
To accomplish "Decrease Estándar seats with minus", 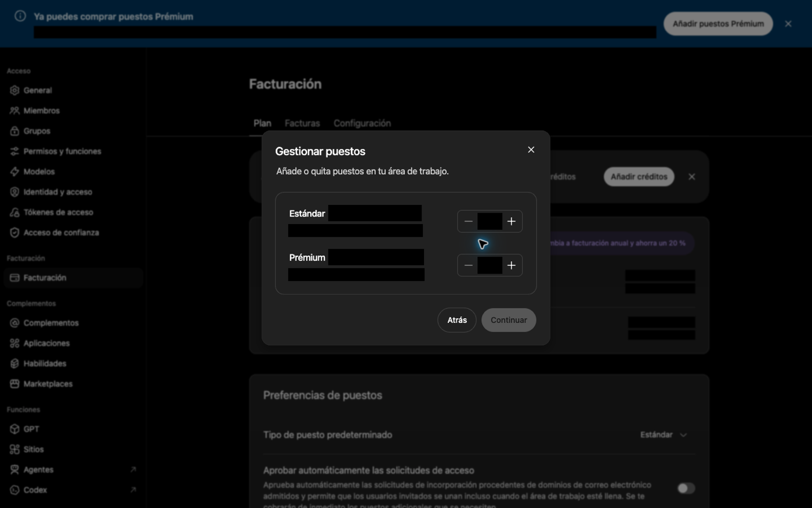I will pyautogui.click(x=468, y=221).
